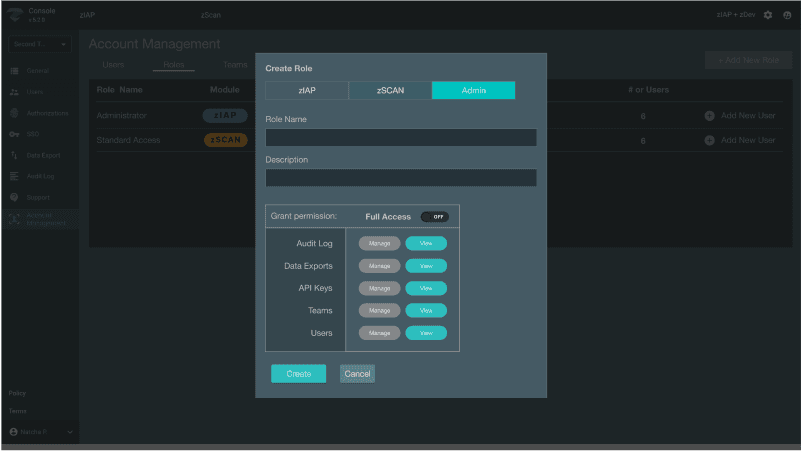Open settings gear icon in top bar
Image resolution: width=801 pixels, height=451 pixels.
coord(768,15)
